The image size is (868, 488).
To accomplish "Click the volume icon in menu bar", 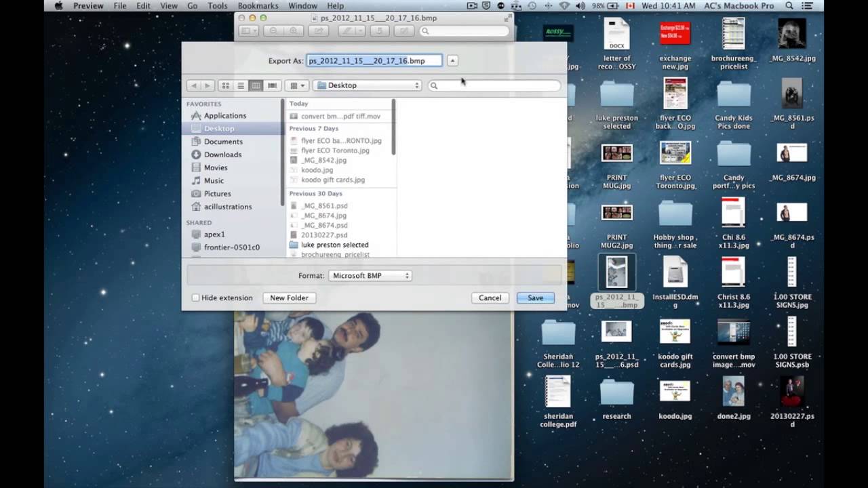I will click(580, 6).
